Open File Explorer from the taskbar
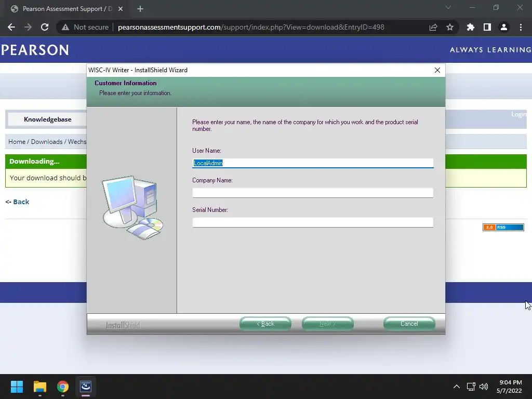The image size is (532, 399). [x=39, y=387]
